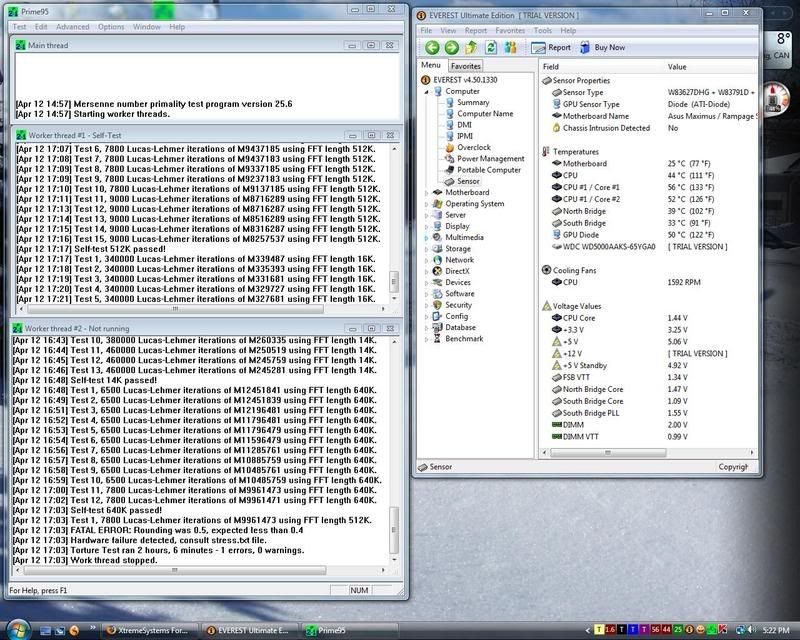
Task: Go back with EVEREST green back arrow
Action: tap(432, 47)
